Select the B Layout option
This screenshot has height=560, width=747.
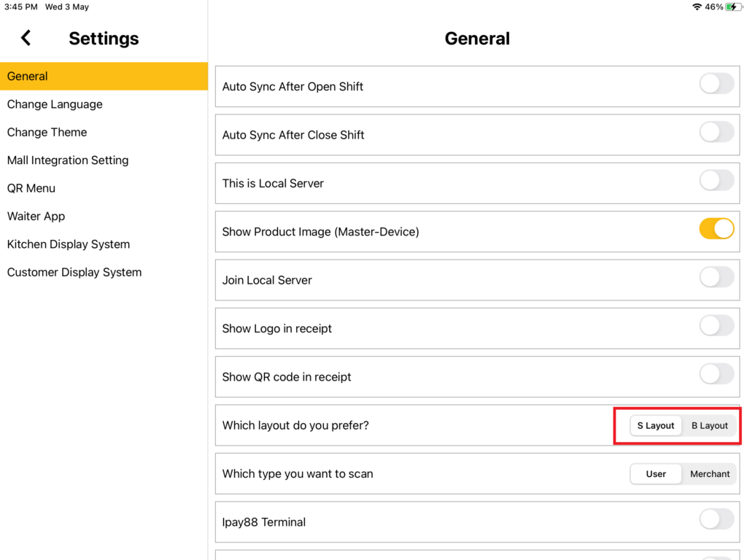pos(709,425)
